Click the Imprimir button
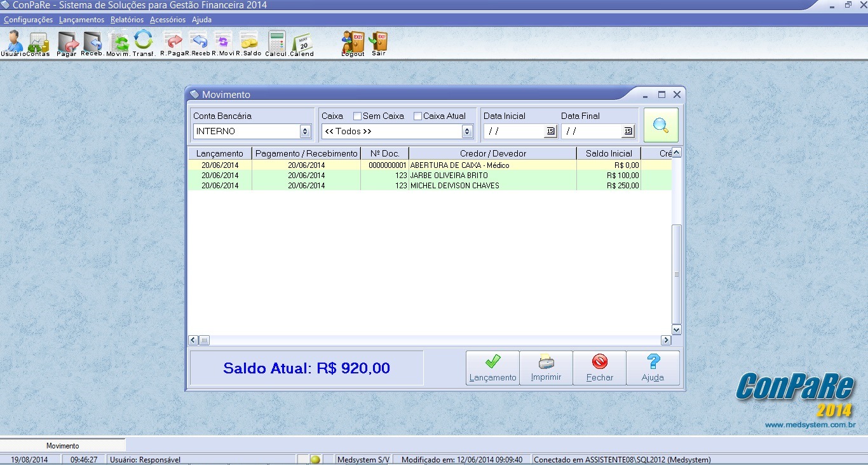The image size is (868, 465). click(x=546, y=368)
